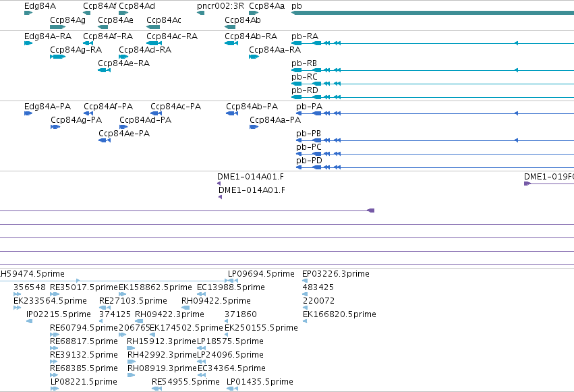Select the Edg84A gene glyph
This screenshot has width=574, height=392.
tap(28, 13)
